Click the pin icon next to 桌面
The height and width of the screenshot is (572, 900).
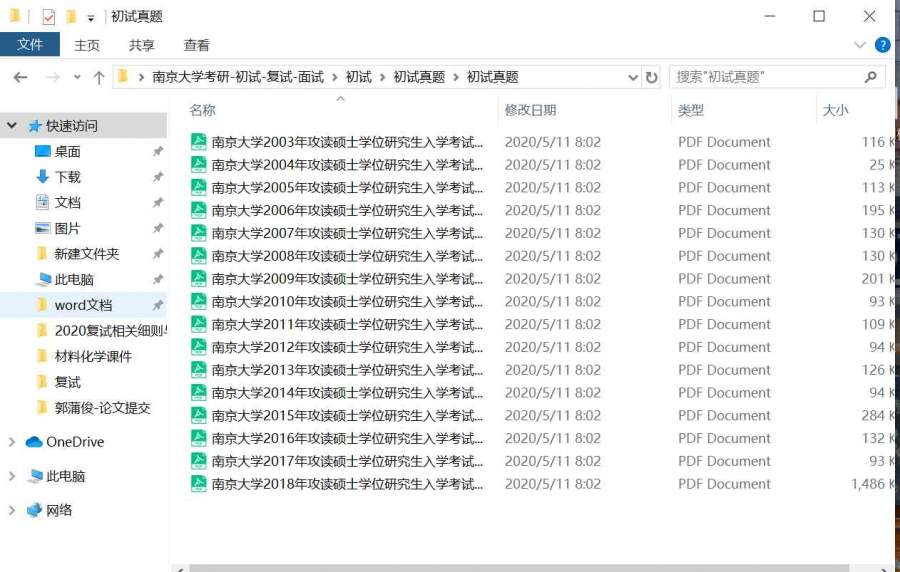point(157,151)
